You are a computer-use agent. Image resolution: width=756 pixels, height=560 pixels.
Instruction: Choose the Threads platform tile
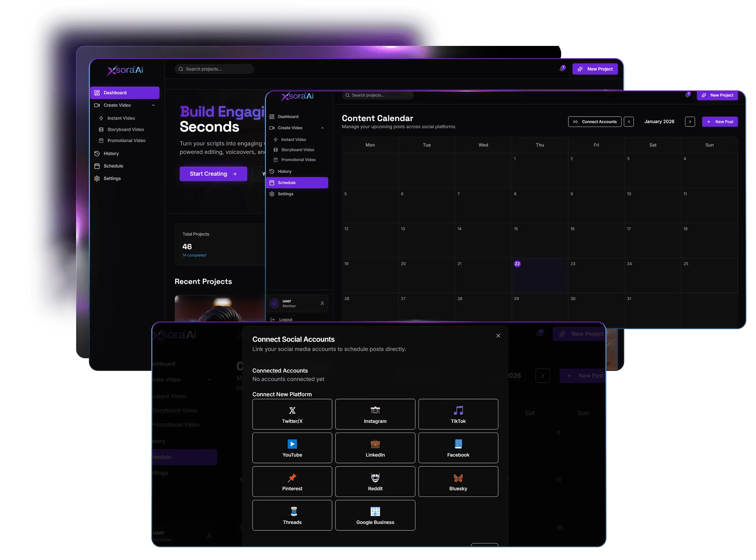[x=292, y=515]
